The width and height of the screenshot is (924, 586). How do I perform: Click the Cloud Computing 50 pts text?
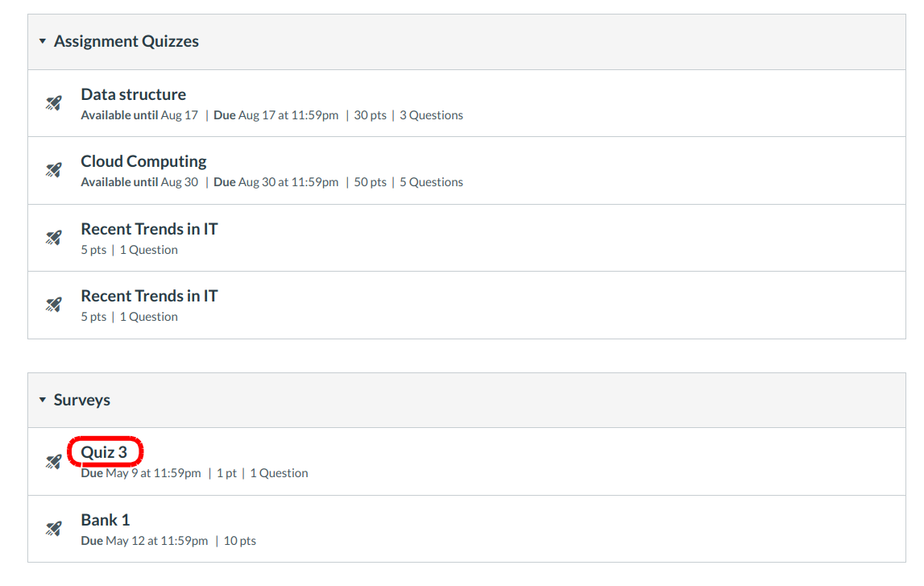point(371,182)
